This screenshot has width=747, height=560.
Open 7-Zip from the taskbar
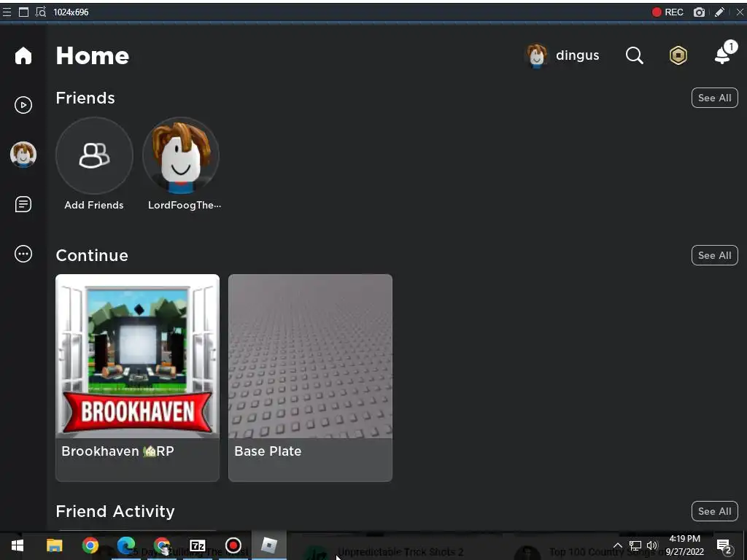tap(197, 545)
